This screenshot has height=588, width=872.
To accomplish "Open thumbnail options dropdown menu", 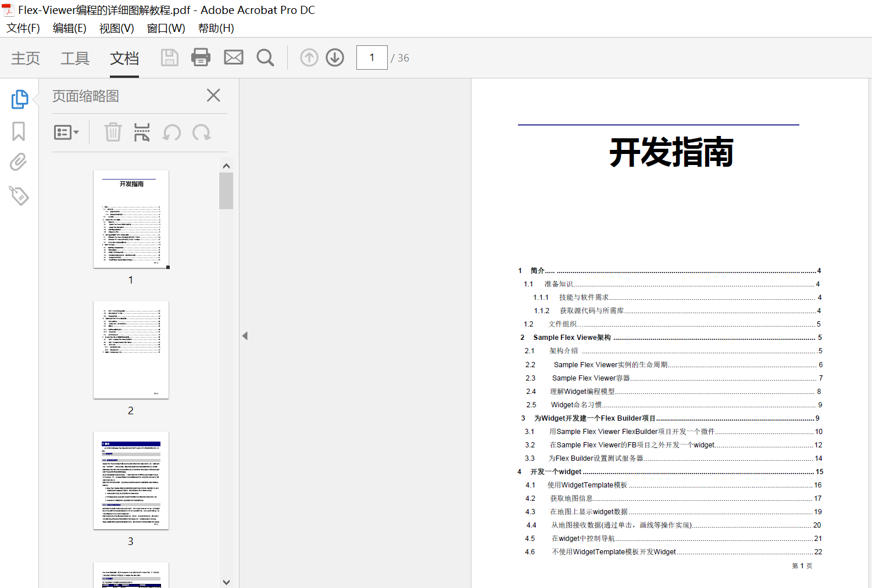I will click(66, 132).
